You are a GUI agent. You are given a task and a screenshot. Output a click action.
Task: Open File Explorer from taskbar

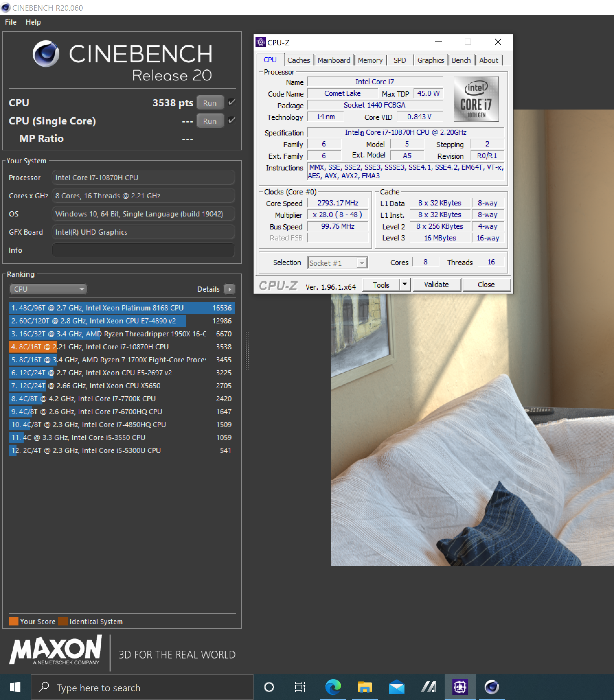point(365,687)
